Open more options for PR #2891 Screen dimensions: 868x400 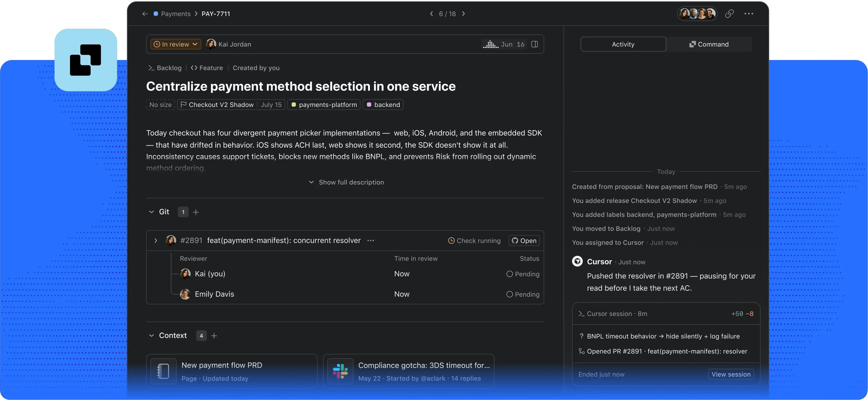tap(371, 240)
